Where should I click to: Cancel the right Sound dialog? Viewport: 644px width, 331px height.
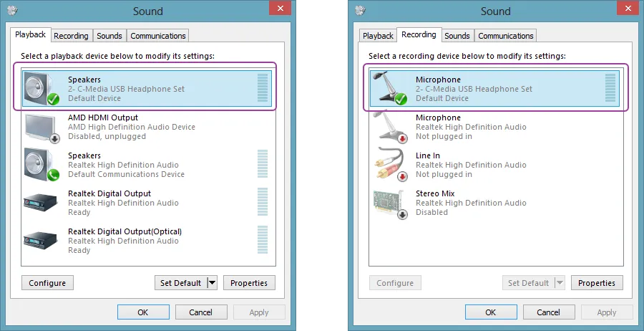tap(549, 312)
